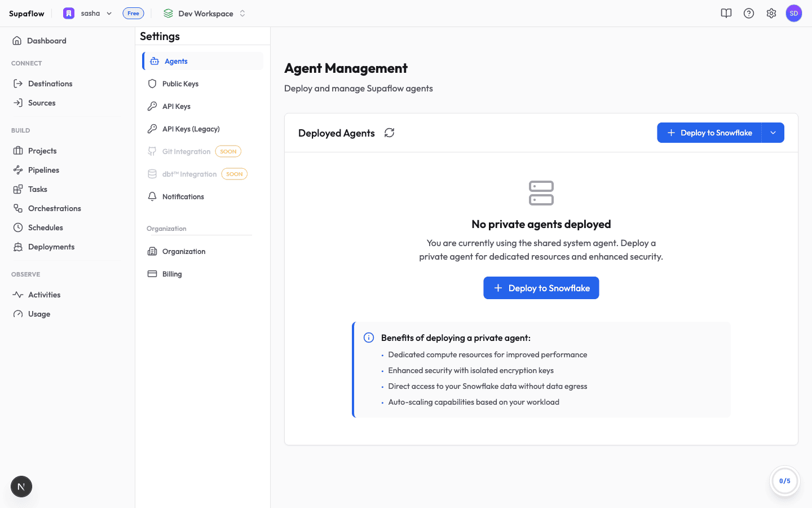Click the Projects icon in the sidebar
The width and height of the screenshot is (812, 508).
tap(18, 151)
